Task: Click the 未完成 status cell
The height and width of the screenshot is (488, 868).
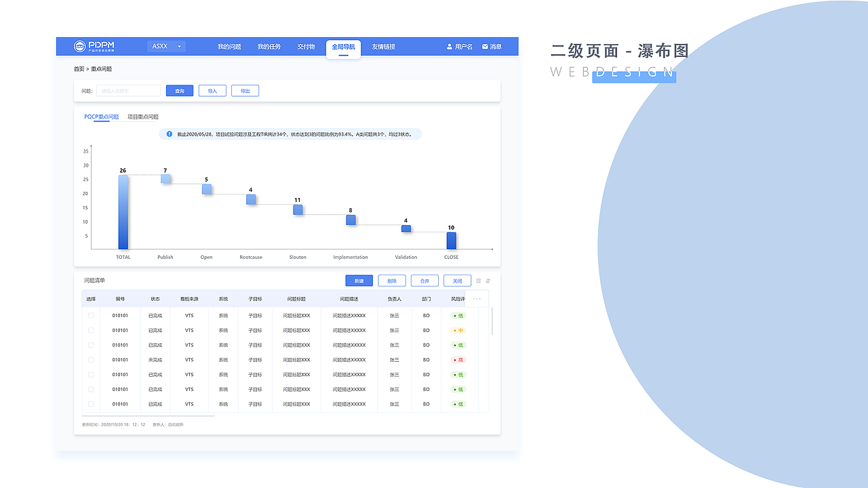Action: pyautogui.click(x=155, y=360)
